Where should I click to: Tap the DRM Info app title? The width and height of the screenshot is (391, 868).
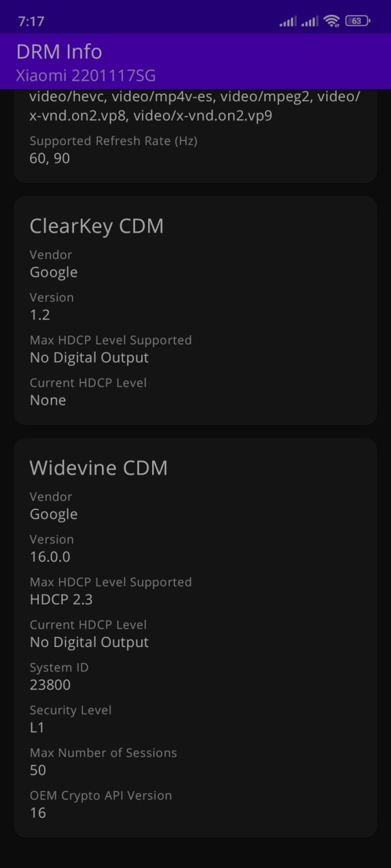click(59, 52)
